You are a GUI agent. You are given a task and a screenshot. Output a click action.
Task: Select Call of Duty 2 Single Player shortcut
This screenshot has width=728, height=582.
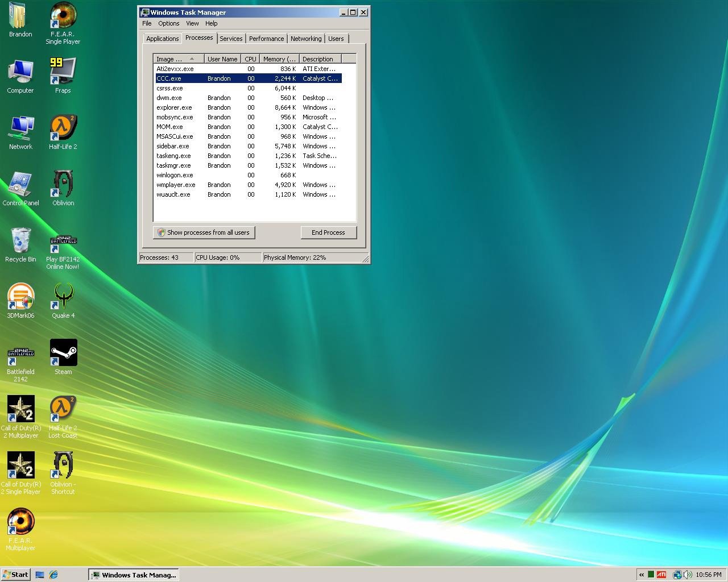click(20, 473)
